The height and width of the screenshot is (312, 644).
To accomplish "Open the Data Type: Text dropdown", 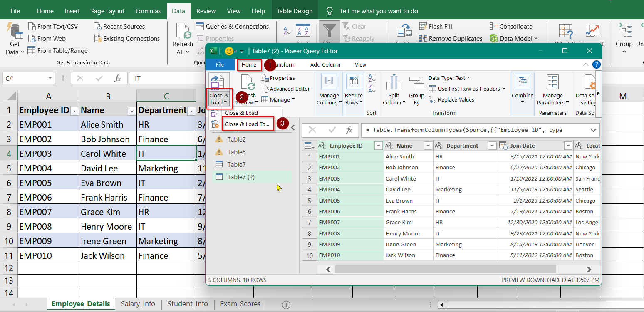I will click(449, 78).
